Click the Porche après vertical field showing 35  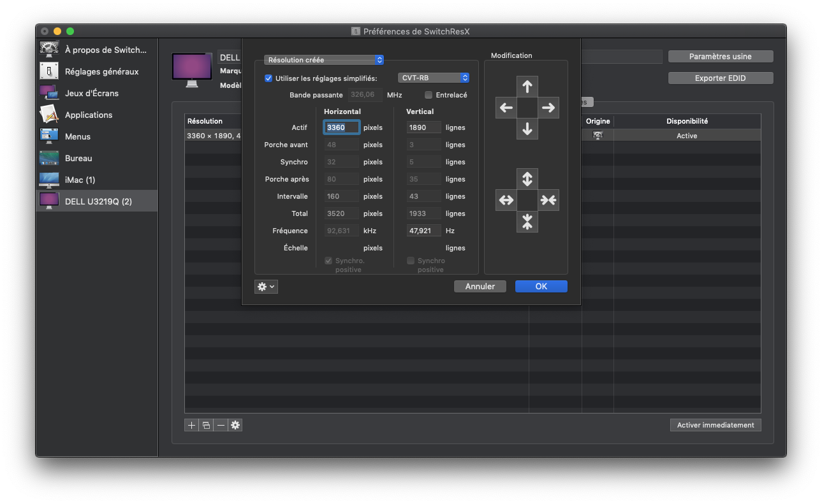[x=424, y=179]
